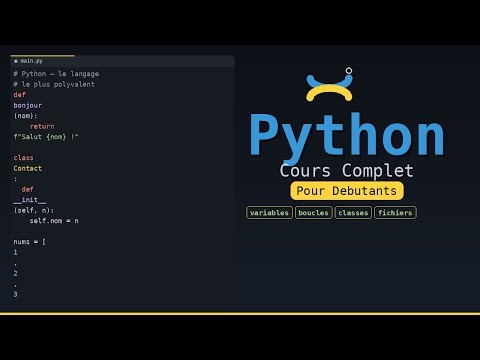Click the 'nums = [' line
480x360 pixels.
[x=30, y=242]
